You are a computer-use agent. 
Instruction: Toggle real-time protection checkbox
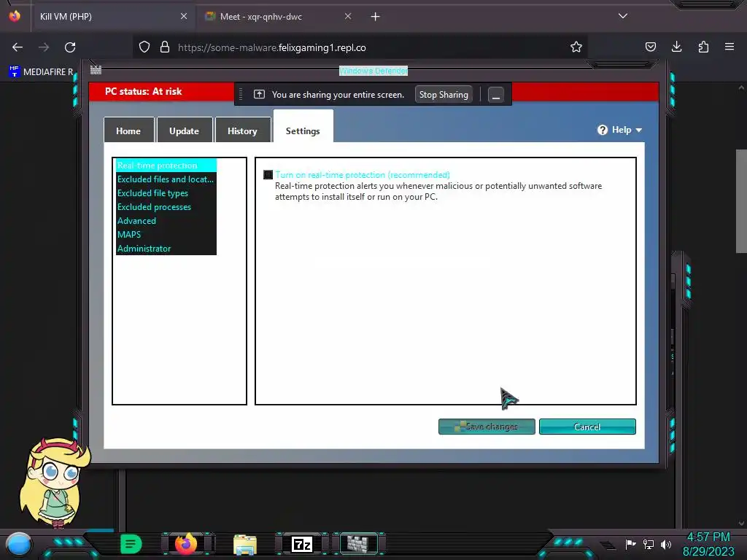pyautogui.click(x=268, y=175)
